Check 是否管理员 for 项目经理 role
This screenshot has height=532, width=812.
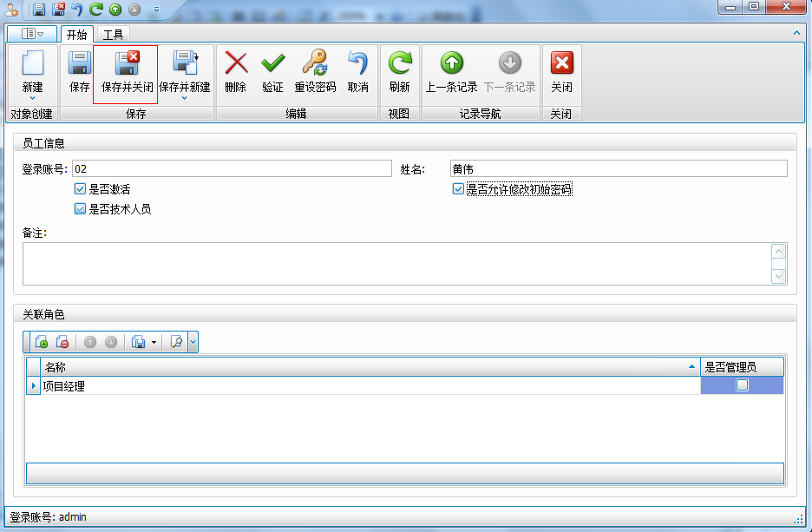(742, 385)
